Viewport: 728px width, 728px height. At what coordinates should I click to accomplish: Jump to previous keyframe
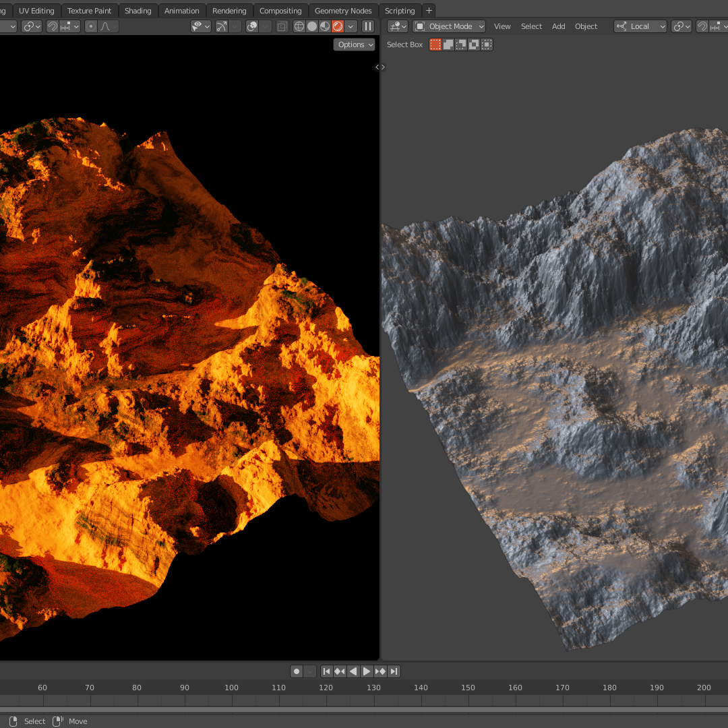point(340,671)
